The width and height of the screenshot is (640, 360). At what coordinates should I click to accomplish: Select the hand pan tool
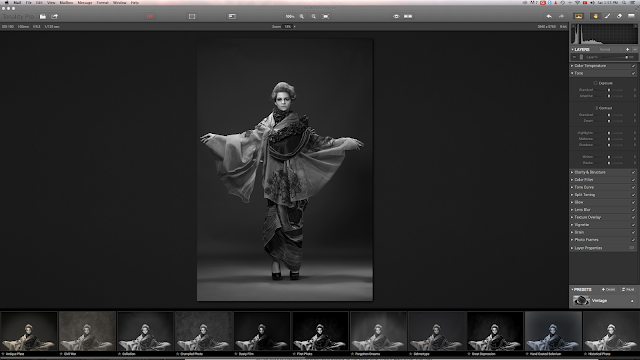596,16
